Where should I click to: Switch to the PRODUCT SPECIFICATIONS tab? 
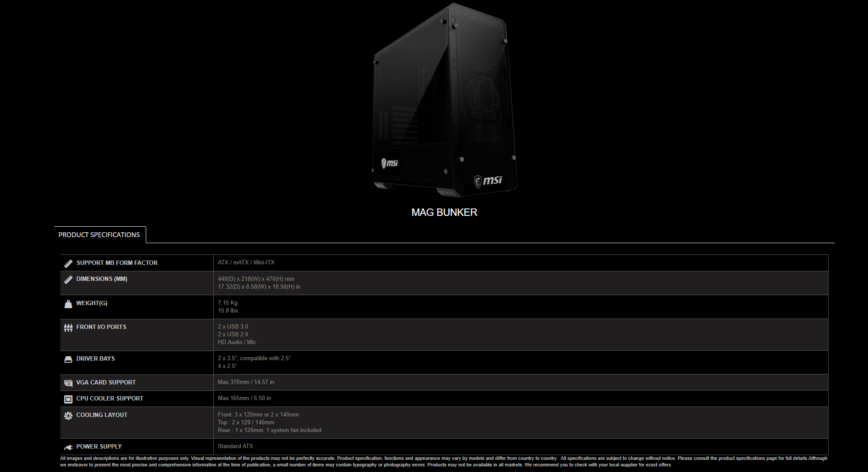99,234
